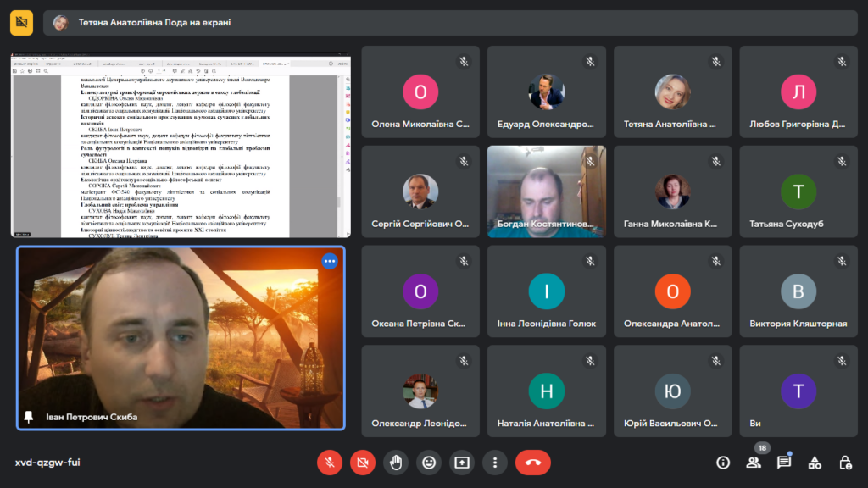
Task: Open the meeting details info icon
Action: (723, 463)
